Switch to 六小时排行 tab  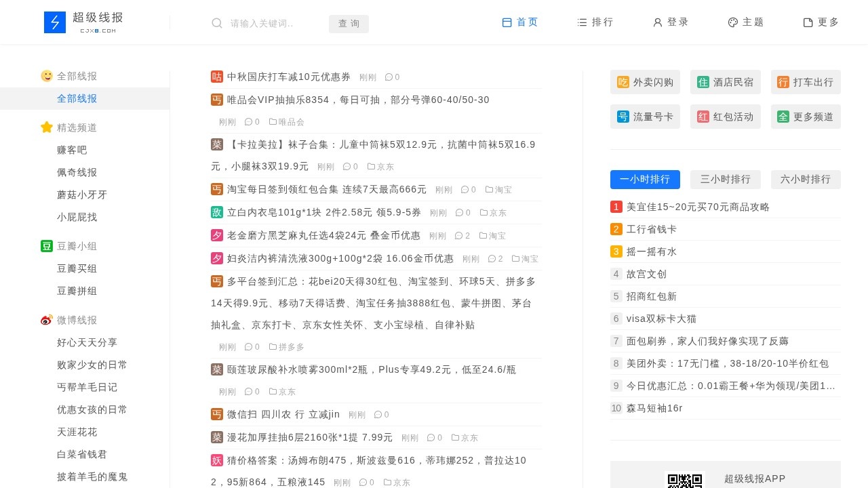click(x=806, y=180)
